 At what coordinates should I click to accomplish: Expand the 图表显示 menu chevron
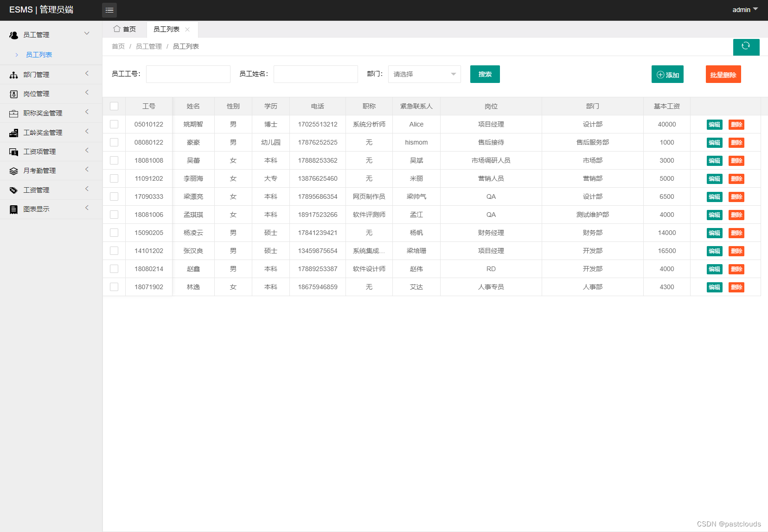pos(87,208)
